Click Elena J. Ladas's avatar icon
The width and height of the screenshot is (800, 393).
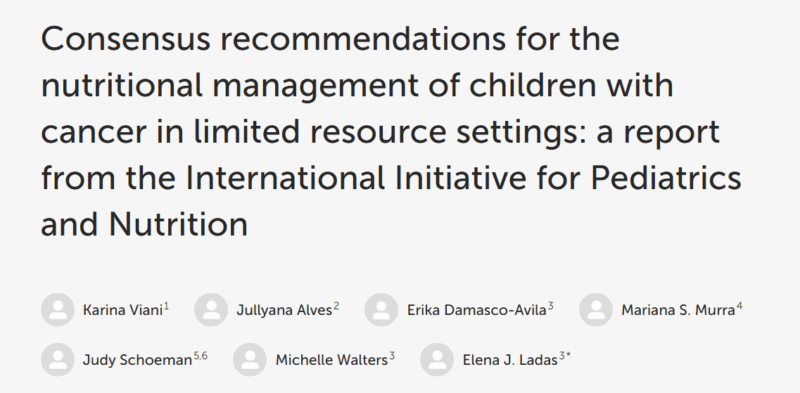coord(437,360)
